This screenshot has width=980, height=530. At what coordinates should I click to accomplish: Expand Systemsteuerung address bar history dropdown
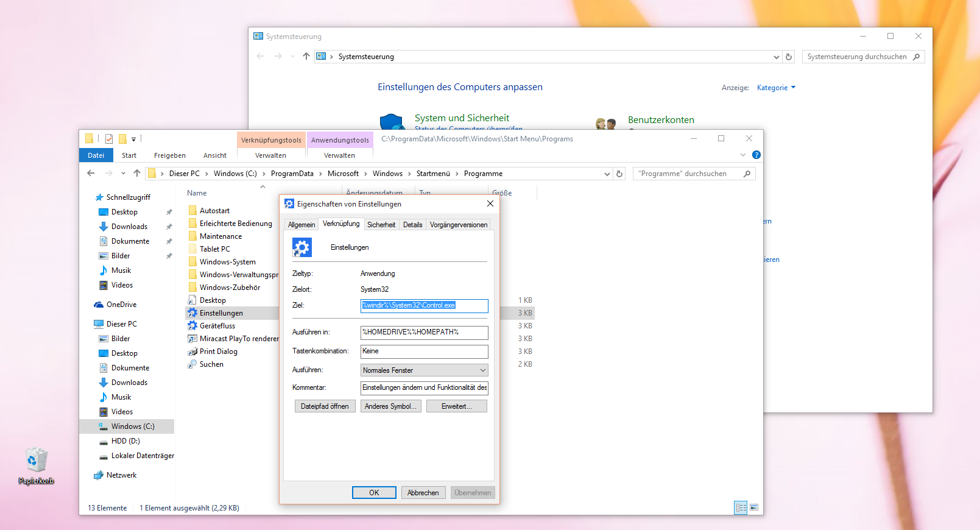tap(777, 57)
